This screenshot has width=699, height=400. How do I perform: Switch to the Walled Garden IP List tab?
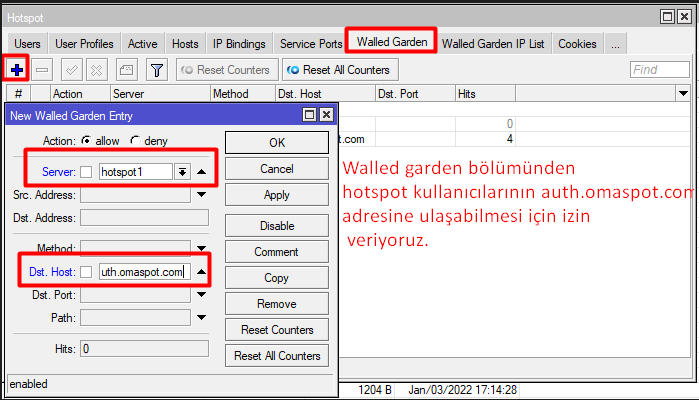point(493,44)
